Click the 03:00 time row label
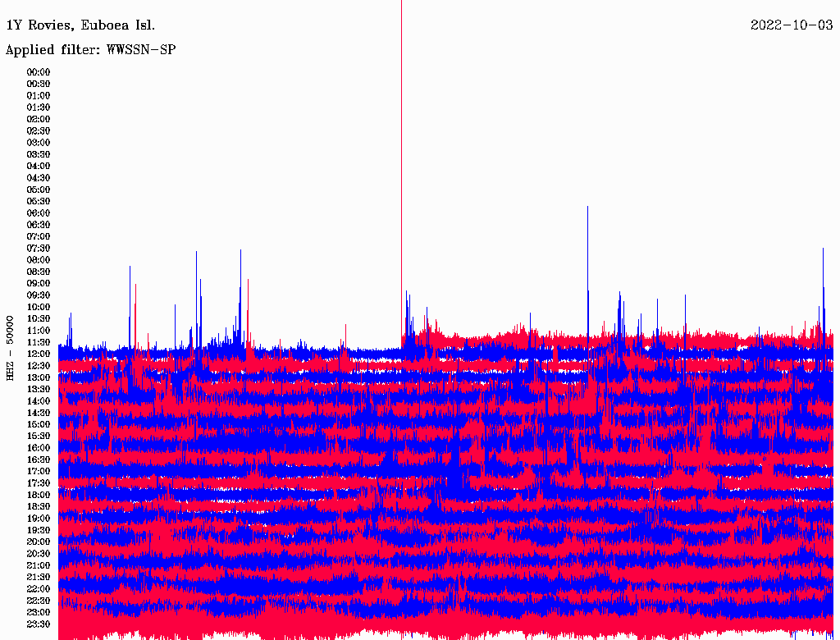840x640 pixels. (39, 143)
